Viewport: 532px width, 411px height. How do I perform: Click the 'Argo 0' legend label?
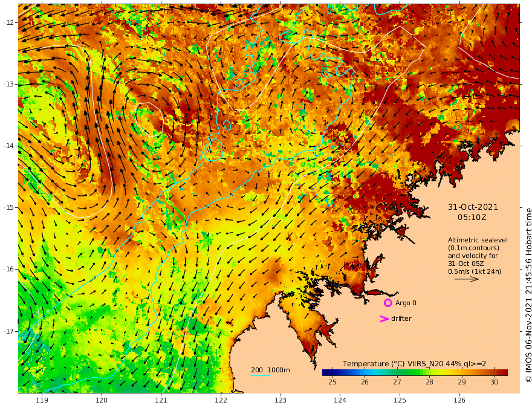[x=406, y=303]
